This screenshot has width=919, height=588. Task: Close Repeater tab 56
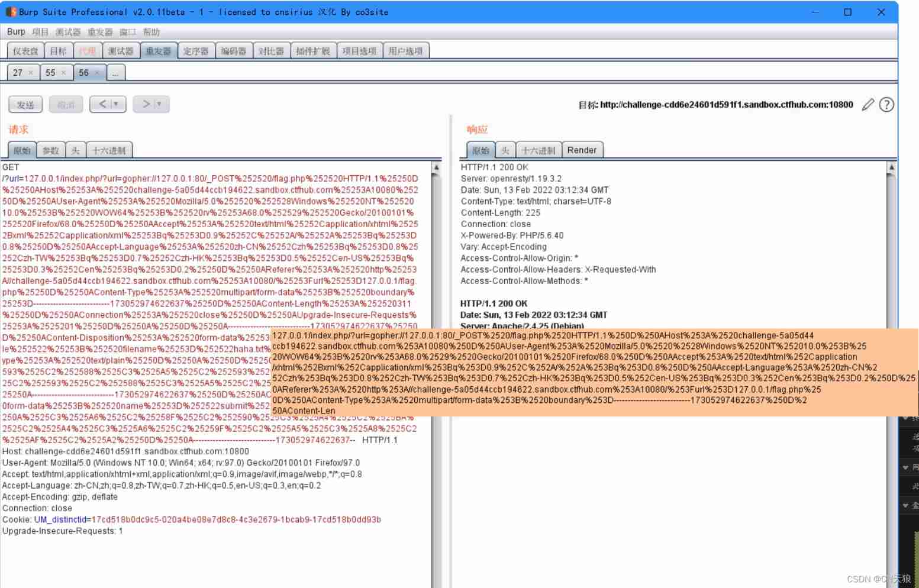(x=97, y=73)
